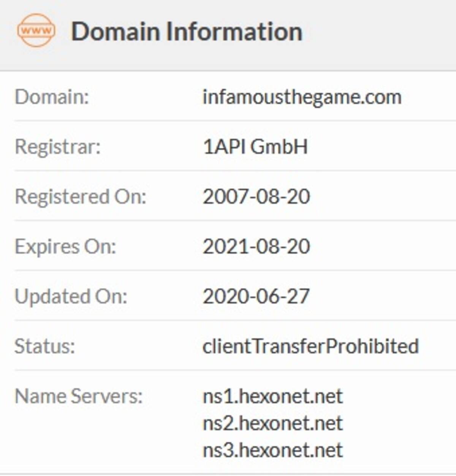456x476 pixels.
Task: Click the clientTransferProhibited status value
Action: click(311, 346)
